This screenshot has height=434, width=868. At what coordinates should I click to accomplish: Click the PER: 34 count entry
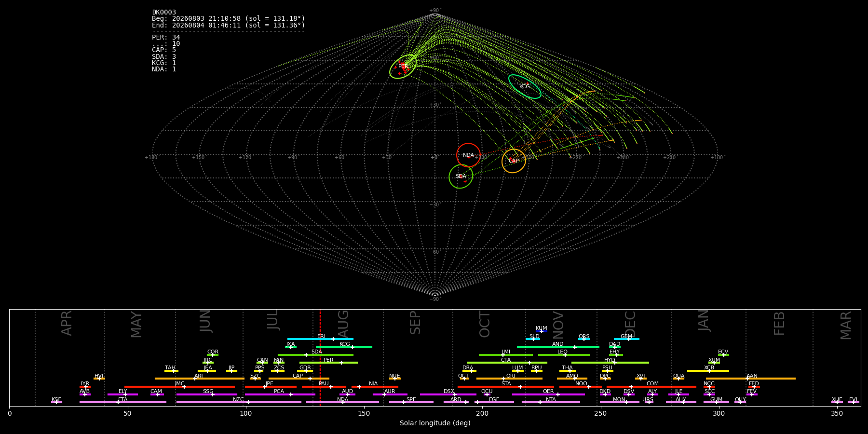pyautogui.click(x=166, y=38)
